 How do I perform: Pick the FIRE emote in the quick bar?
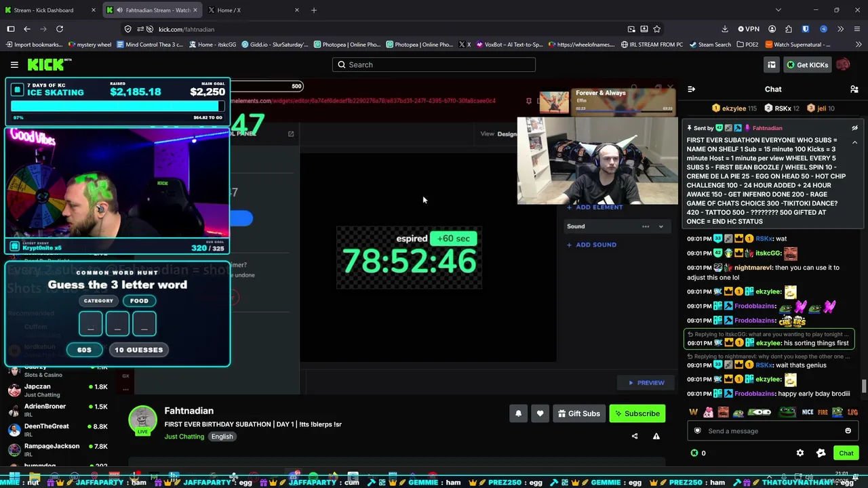[x=823, y=412]
